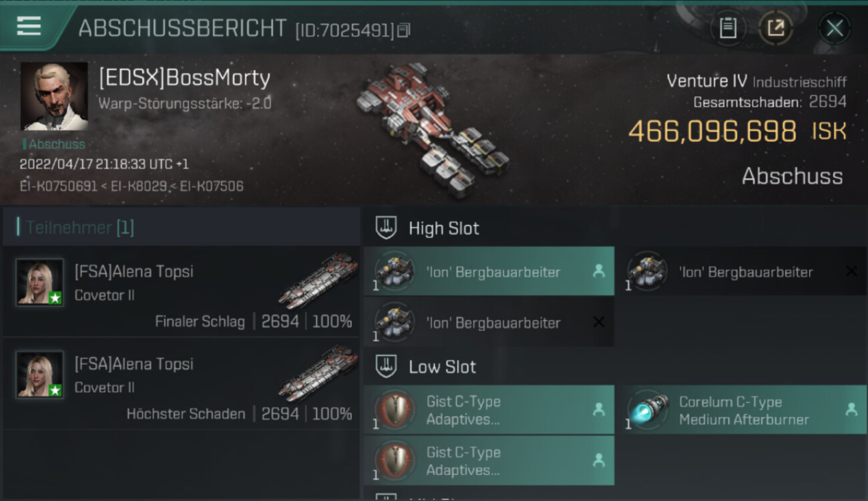
Task: Open Alena Topsi's Finaler Schlag entry
Action: 181,291
